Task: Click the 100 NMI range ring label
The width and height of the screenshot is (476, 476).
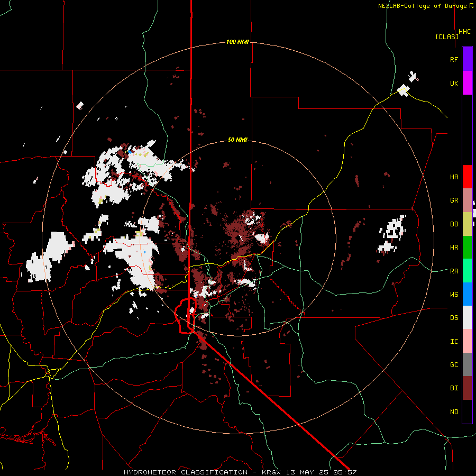Action: click(237, 42)
